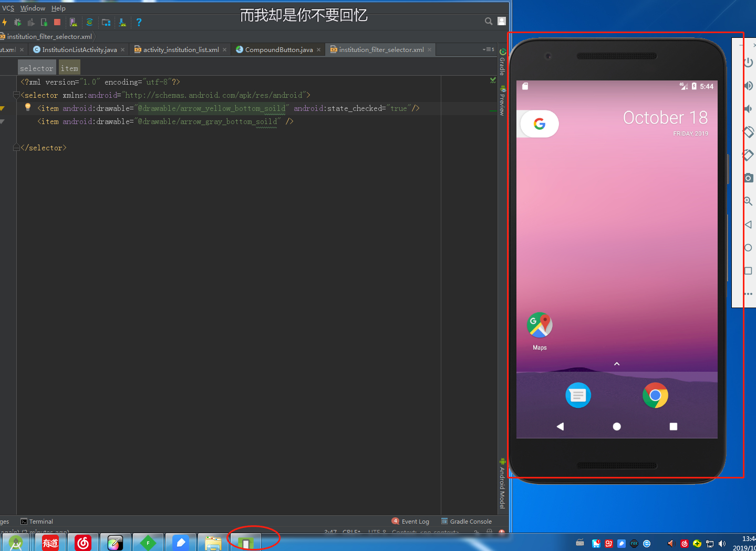
Task: Click the emulator sidebar Home circle
Action: (x=749, y=248)
